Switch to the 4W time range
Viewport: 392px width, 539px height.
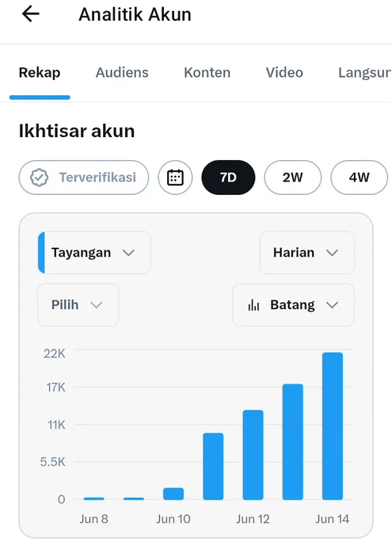click(359, 178)
